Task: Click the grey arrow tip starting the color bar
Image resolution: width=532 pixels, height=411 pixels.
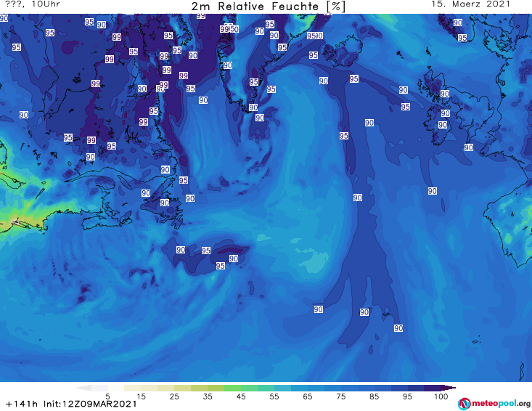Action: (83, 388)
